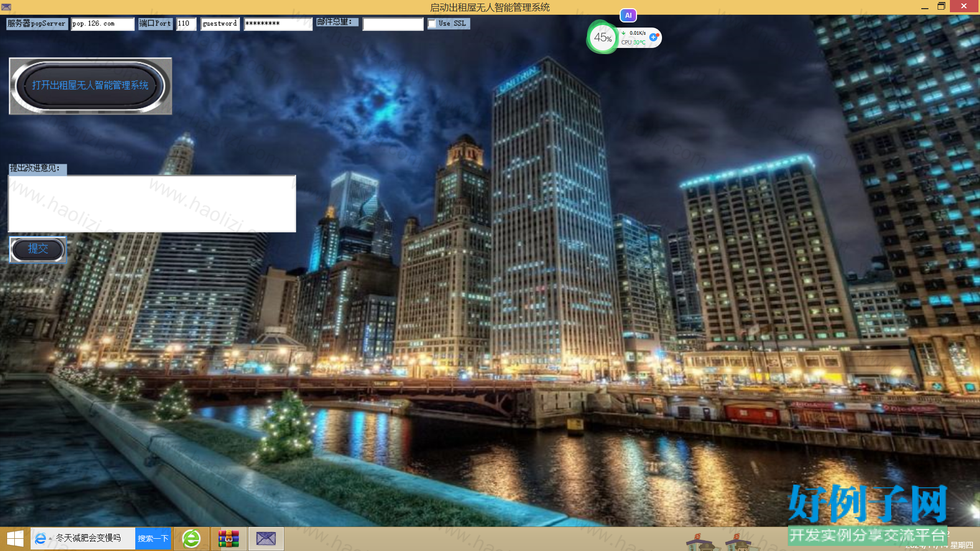This screenshot has width=980, height=551.
Task: Click the 端口Port label
Action: point(155,23)
